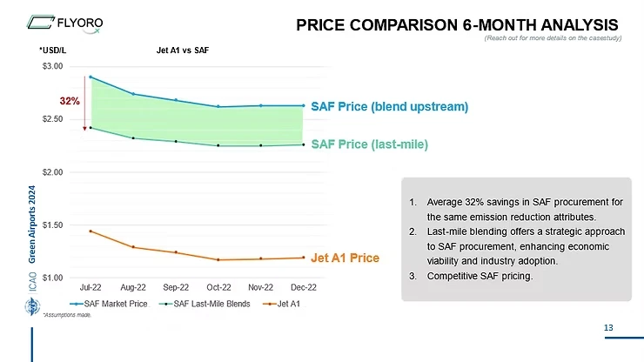
Task: Select the SAF Market Price legend marker
Action: pos(76,304)
